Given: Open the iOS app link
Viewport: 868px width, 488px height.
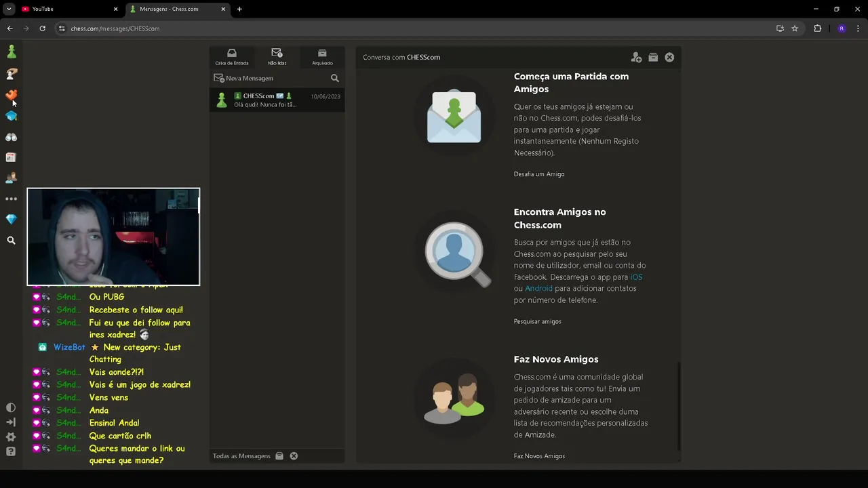Looking at the screenshot, I should 636,277.
